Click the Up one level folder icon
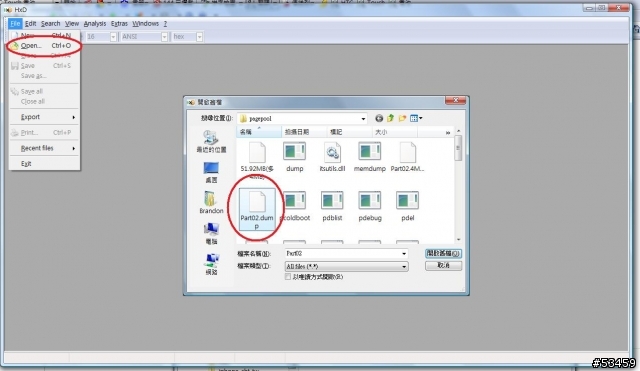The image size is (640, 371). pyautogui.click(x=391, y=118)
